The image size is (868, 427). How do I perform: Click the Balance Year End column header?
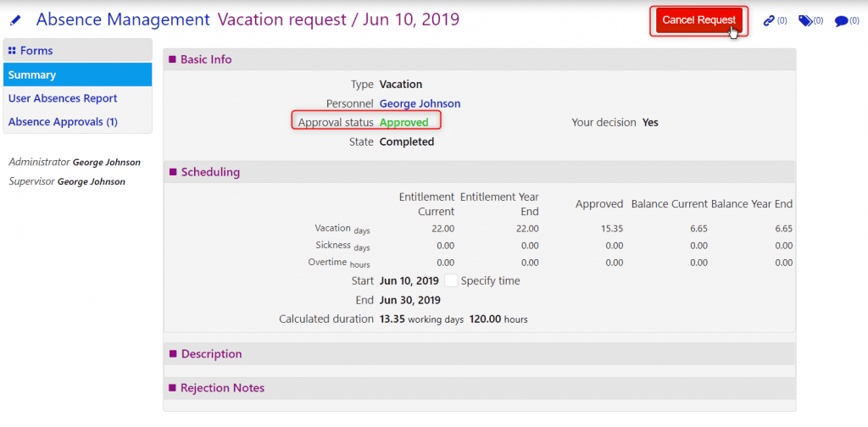pyautogui.click(x=752, y=204)
